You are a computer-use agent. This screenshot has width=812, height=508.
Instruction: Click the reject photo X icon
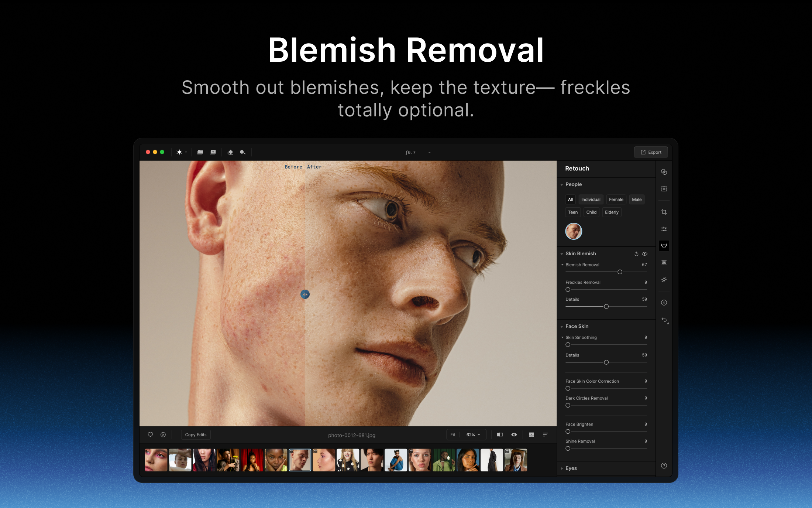click(163, 435)
